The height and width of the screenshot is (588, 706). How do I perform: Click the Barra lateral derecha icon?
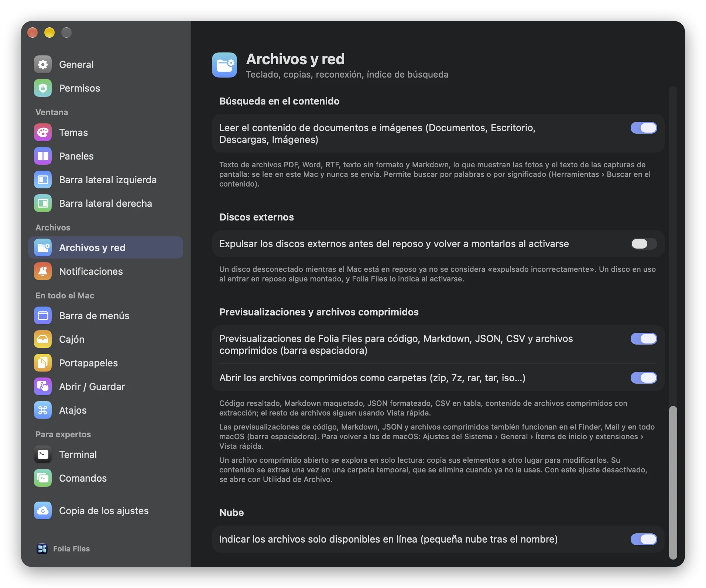point(43,204)
